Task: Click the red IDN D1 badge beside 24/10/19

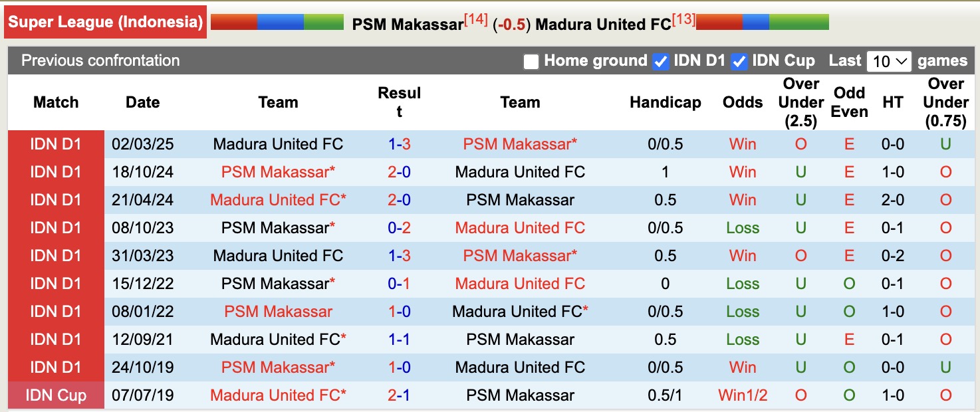Action: tap(56, 367)
